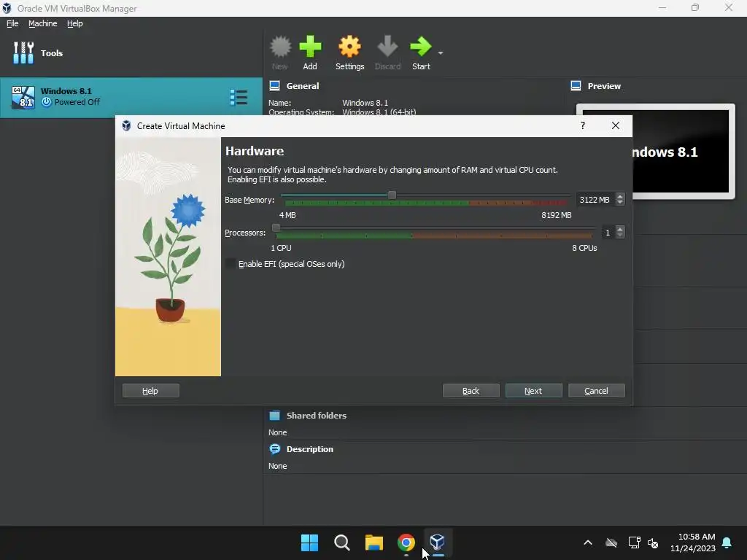Screen dimensions: 747x560
Task: Open the Windows 8.1 machine list menu
Action: pyautogui.click(x=239, y=97)
